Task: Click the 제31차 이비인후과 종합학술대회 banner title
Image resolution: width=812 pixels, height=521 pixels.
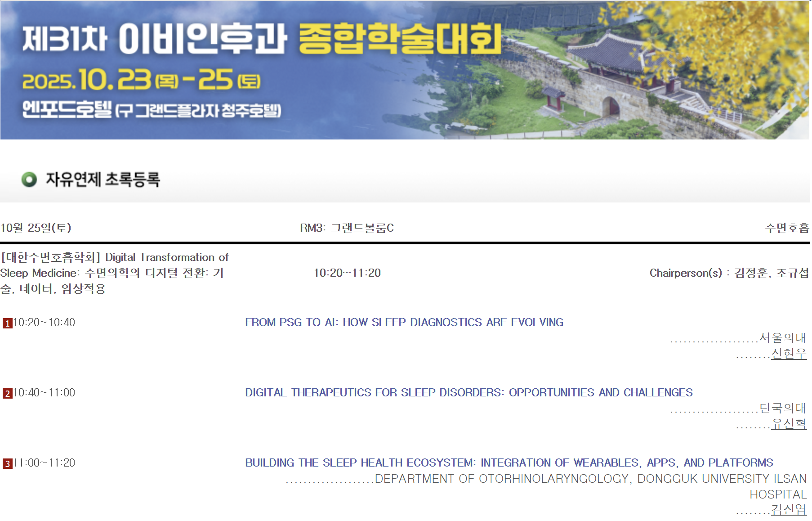Action: (262, 39)
